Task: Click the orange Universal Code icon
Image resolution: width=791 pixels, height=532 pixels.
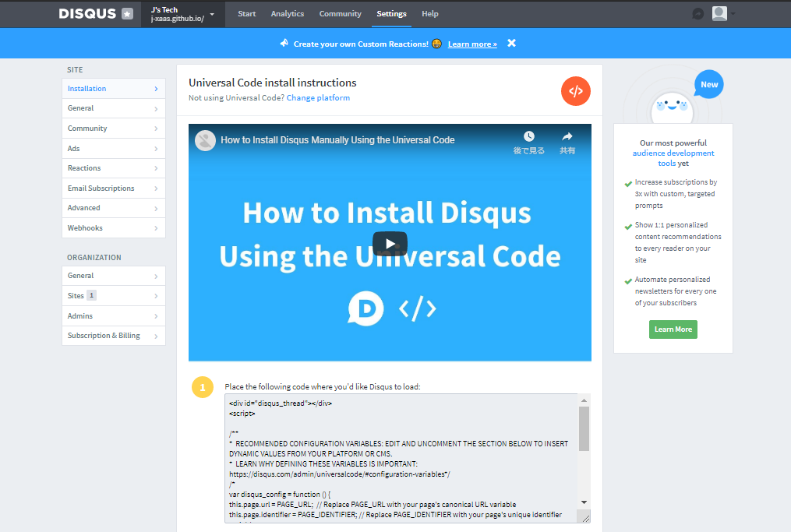Action: [x=576, y=91]
